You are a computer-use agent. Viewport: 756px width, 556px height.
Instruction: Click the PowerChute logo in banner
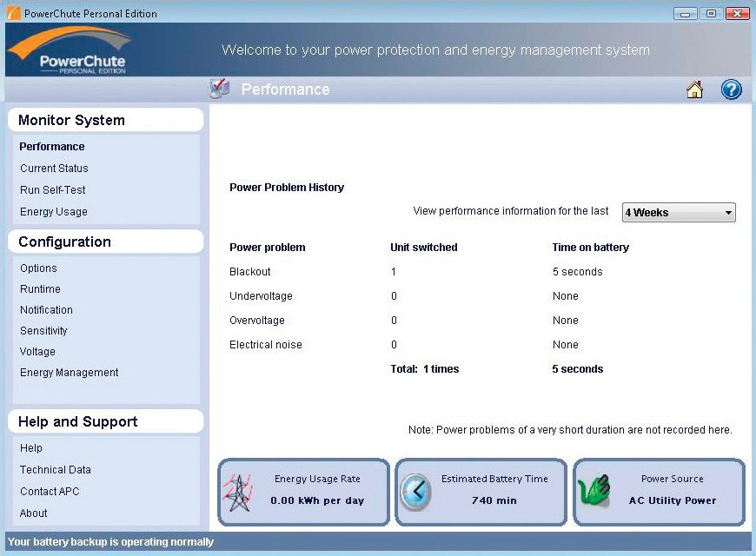click(70, 50)
